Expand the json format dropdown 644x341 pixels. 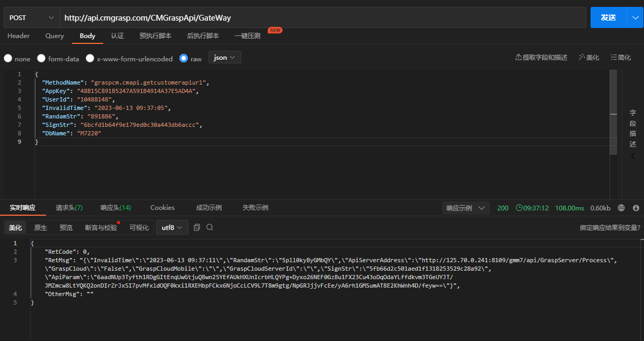tap(225, 58)
